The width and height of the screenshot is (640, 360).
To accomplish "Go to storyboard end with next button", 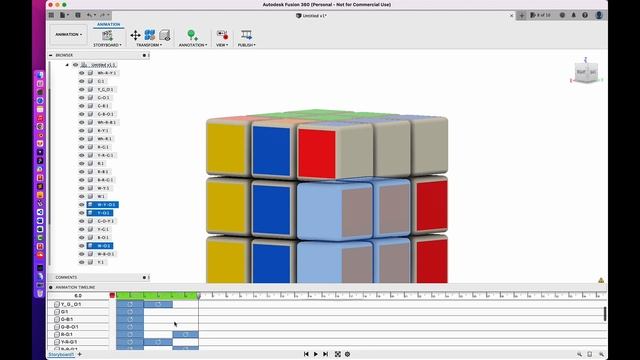I will click(x=325, y=354).
